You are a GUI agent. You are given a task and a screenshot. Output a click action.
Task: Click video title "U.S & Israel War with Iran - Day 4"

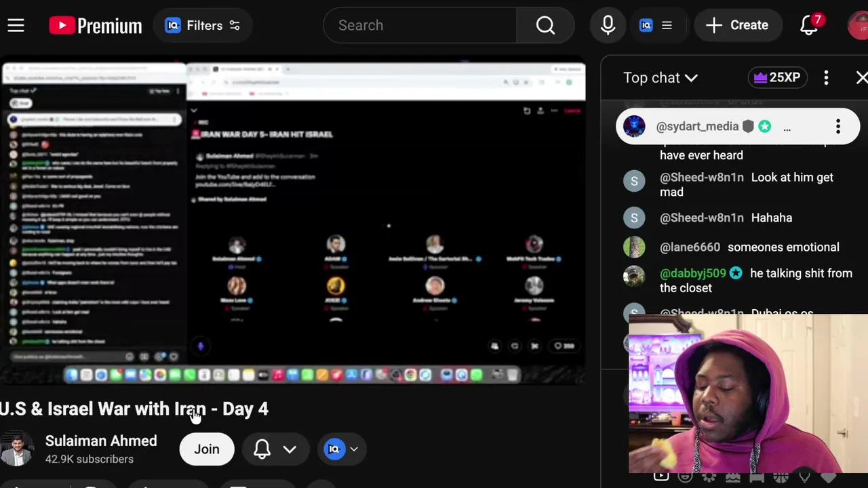tap(134, 409)
